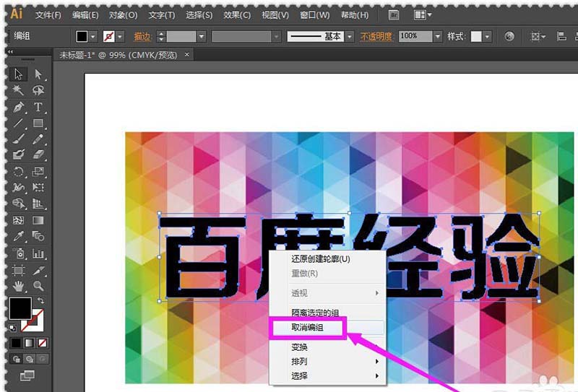Close the 未标题-1 document tab

click(x=187, y=55)
